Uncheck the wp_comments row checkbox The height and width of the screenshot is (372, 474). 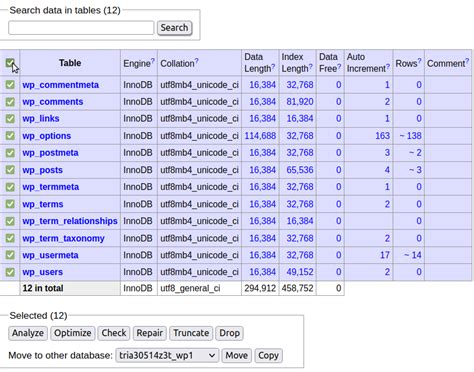pyautogui.click(x=10, y=102)
